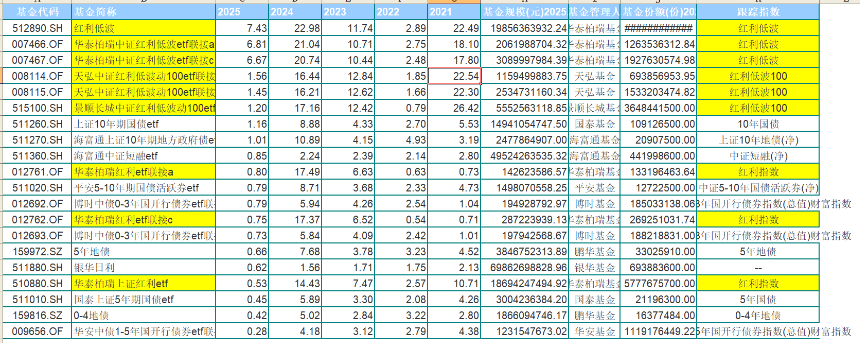The height and width of the screenshot is (350, 868).
Task: Click fund code 012762.OF
Action: [37, 220]
